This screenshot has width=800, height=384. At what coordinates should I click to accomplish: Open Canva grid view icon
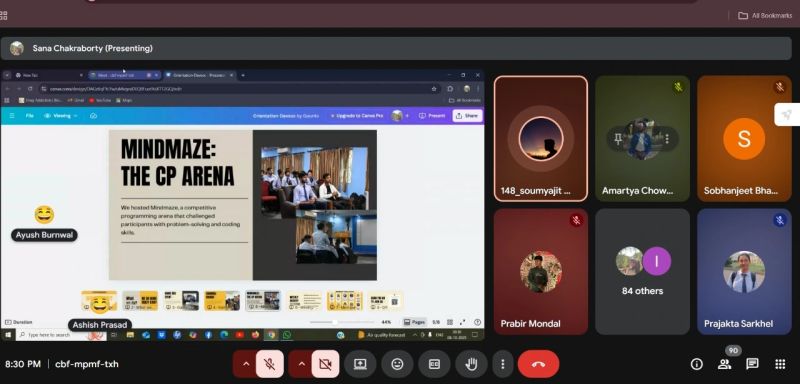pyautogui.click(x=449, y=322)
